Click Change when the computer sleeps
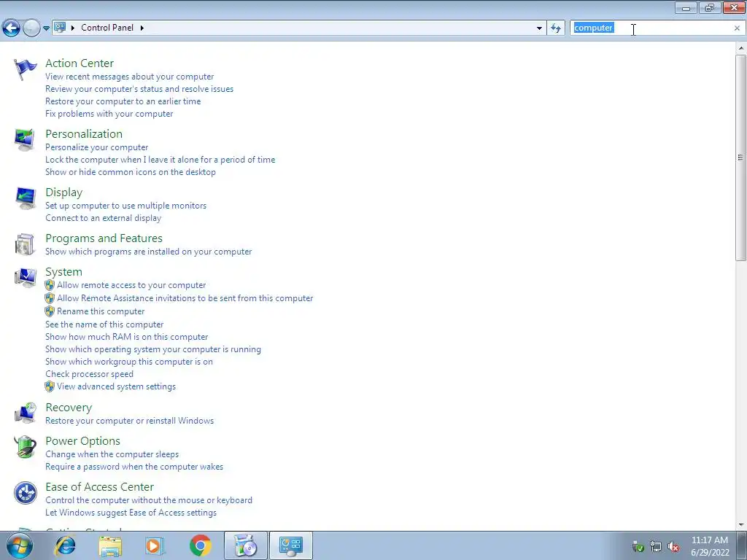Viewport: 747px width, 560px height. tap(112, 455)
